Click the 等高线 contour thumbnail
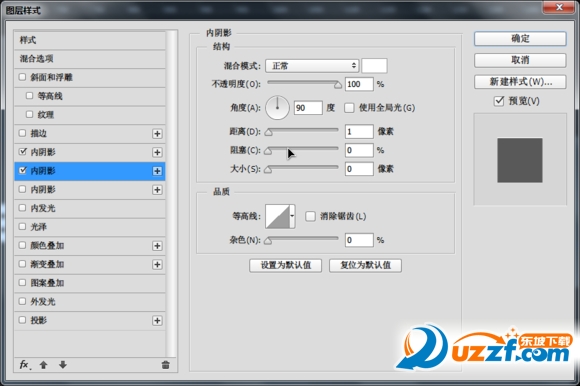Screen dimensions: 580x386 click(277, 216)
